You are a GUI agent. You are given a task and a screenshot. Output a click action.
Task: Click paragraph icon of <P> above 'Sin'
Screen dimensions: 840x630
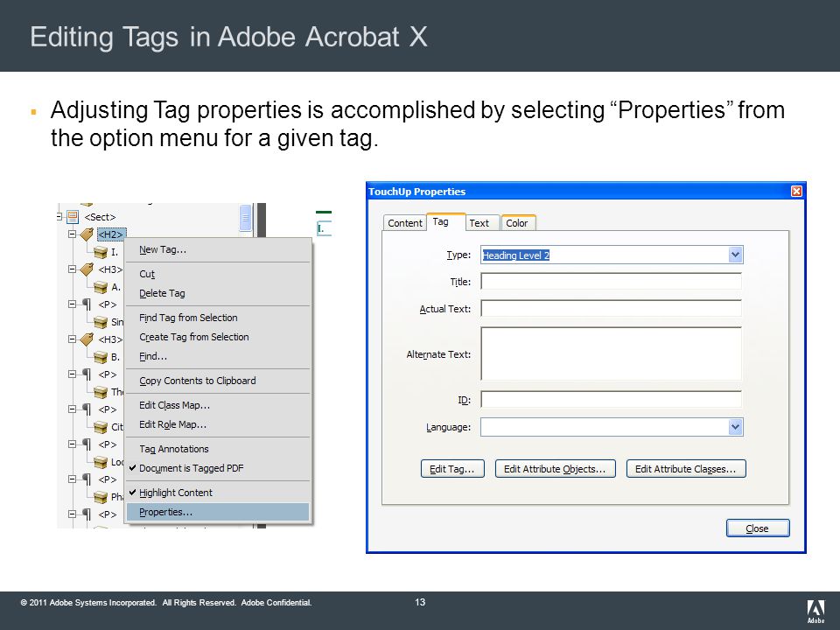87,304
